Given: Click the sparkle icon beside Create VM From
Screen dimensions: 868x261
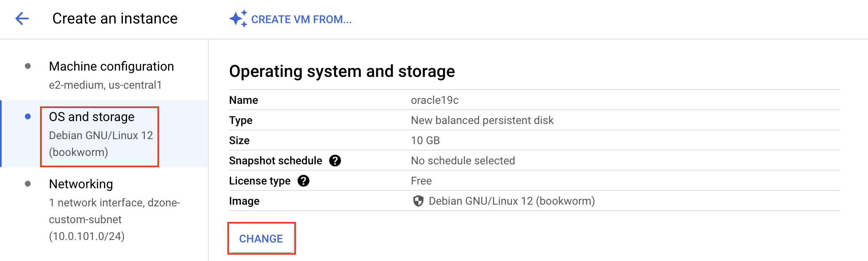Looking at the screenshot, I should 238,19.
